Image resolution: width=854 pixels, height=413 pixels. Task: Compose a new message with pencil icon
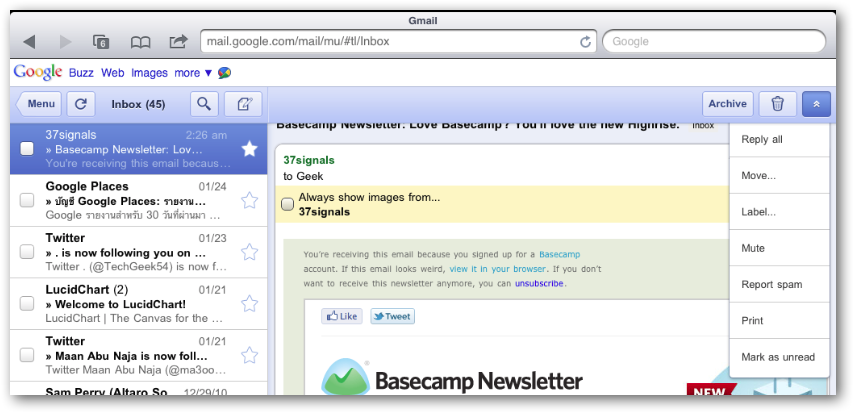(x=243, y=104)
